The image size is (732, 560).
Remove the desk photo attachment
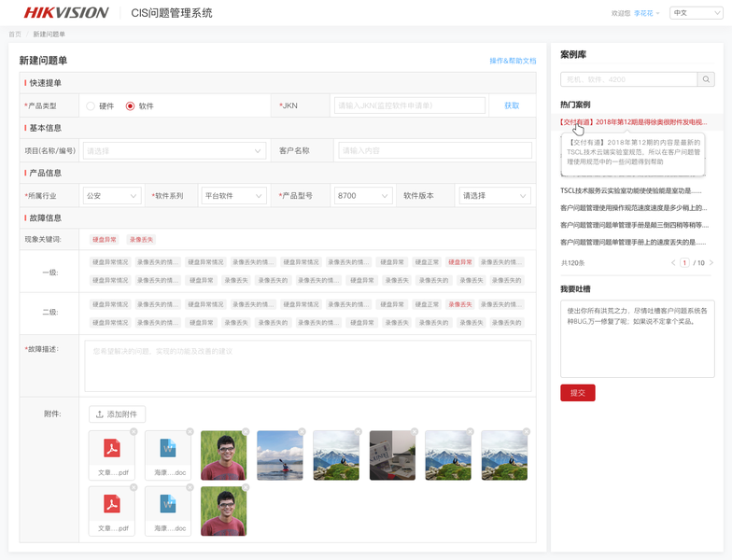pyautogui.click(x=415, y=431)
